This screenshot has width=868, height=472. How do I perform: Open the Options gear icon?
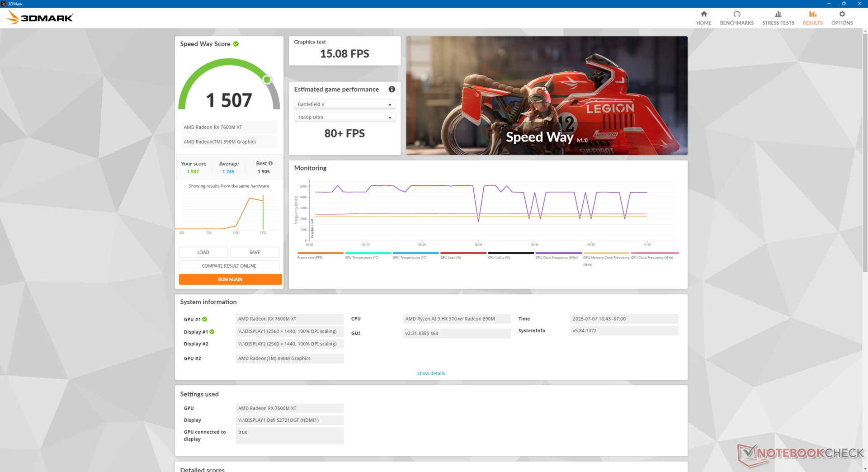pos(842,14)
